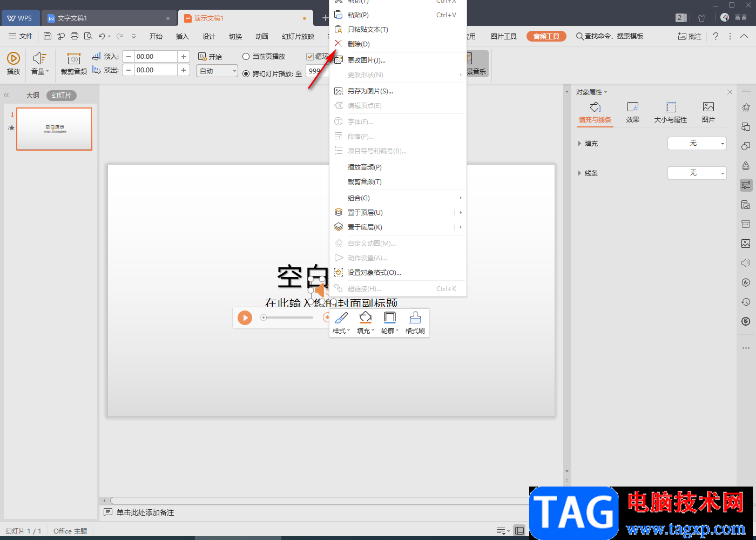Increase fade-out (淡出) time with plus
The image size is (756, 540).
tap(184, 70)
